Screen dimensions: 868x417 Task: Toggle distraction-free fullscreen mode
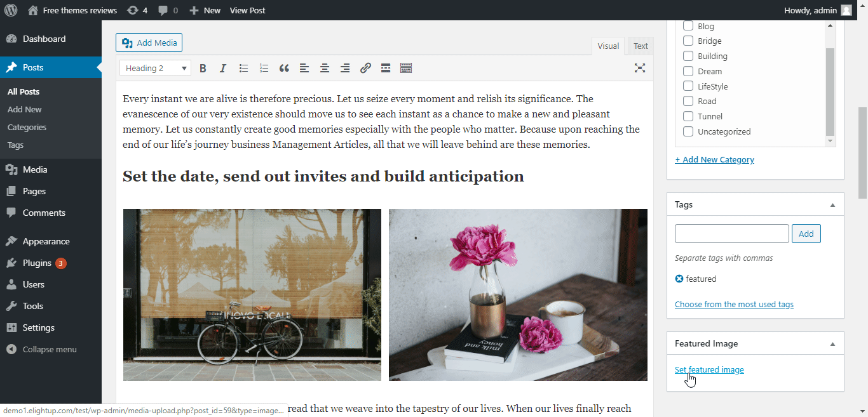point(640,68)
